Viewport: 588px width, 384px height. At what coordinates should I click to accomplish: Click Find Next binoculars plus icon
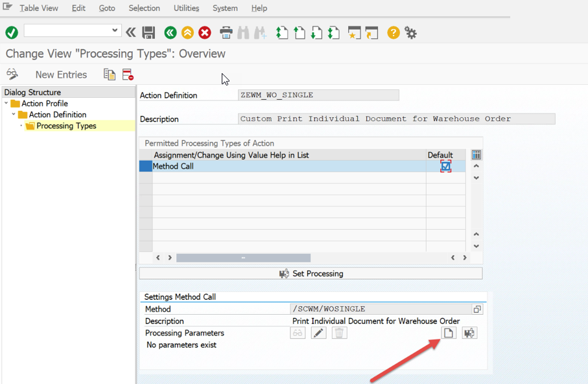(x=260, y=32)
